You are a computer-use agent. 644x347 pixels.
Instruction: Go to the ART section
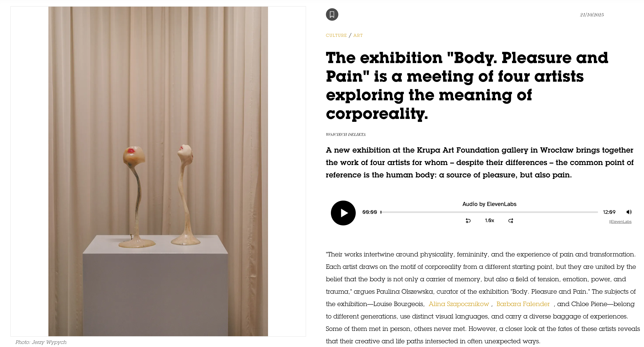[x=358, y=35]
